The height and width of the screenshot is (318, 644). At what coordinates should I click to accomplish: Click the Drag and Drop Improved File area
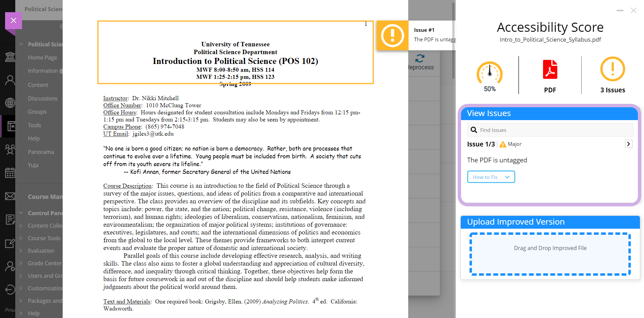tap(550, 254)
